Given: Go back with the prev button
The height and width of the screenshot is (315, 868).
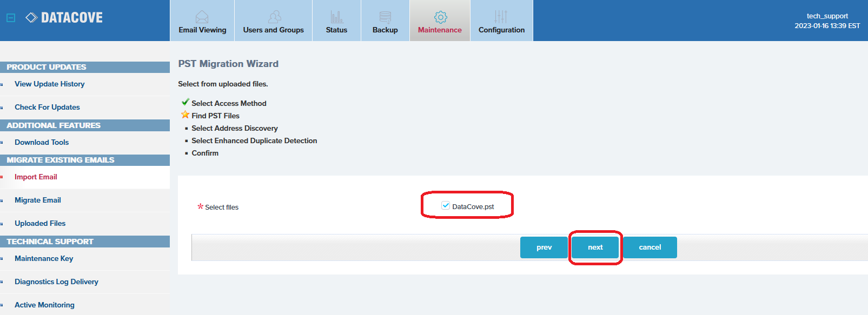Looking at the screenshot, I should coord(544,247).
